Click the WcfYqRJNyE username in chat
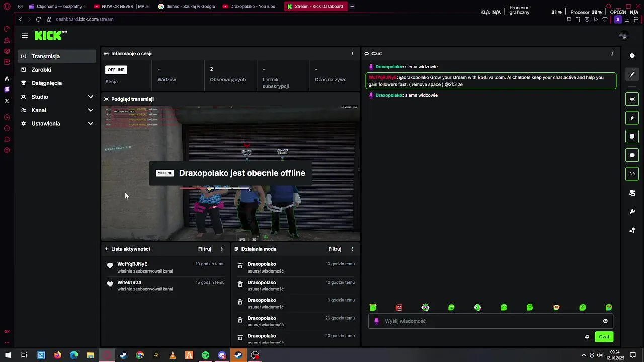This screenshot has width=644, height=362. pos(382,78)
